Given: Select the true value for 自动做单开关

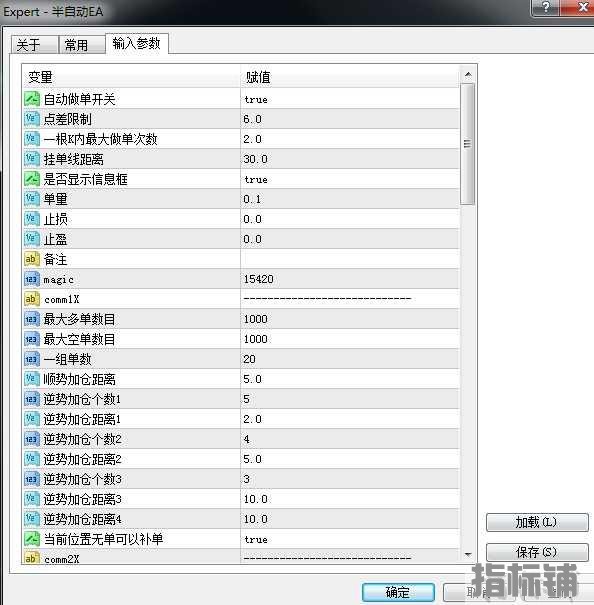Looking at the screenshot, I should [x=256, y=100].
